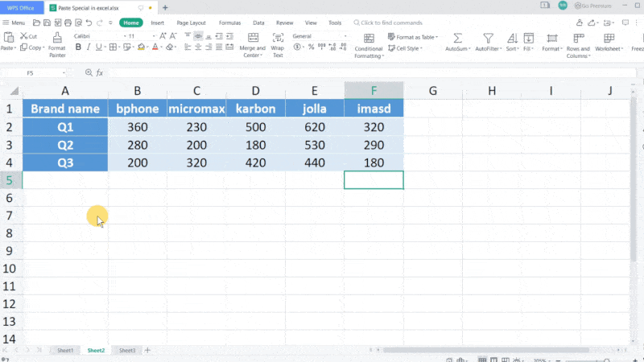Click the justify alignment icon
The width and height of the screenshot is (644, 362).
[x=219, y=47]
